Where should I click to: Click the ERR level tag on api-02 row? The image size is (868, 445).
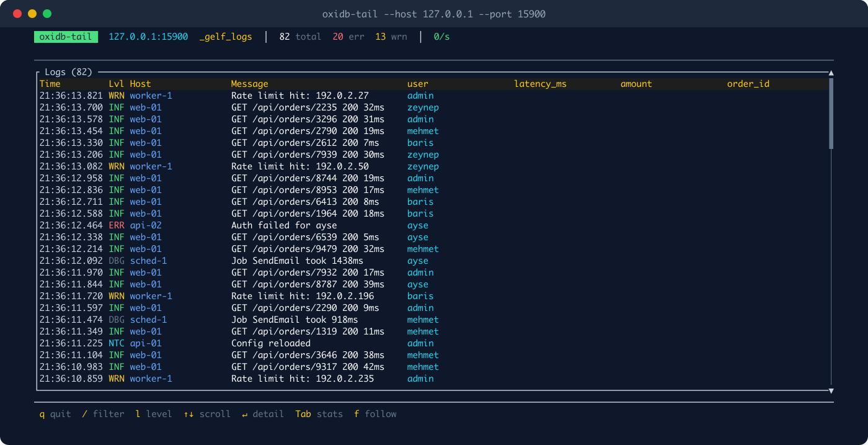[x=117, y=225]
